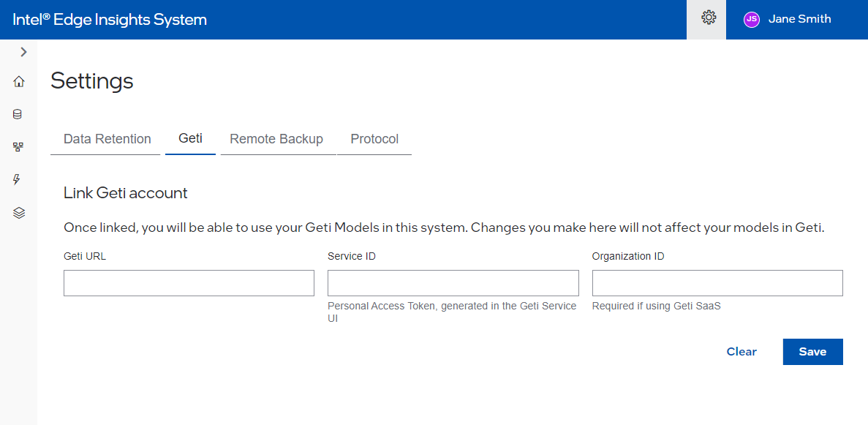Click the Organization ID label
868x425 pixels.
pos(628,257)
